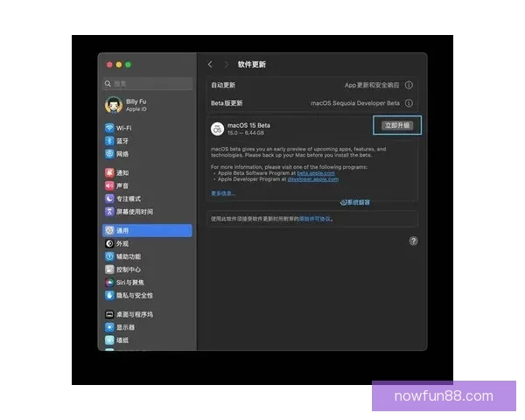The height and width of the screenshot is (420, 525).
Task: Go back with the left chevron
Action: 210,64
